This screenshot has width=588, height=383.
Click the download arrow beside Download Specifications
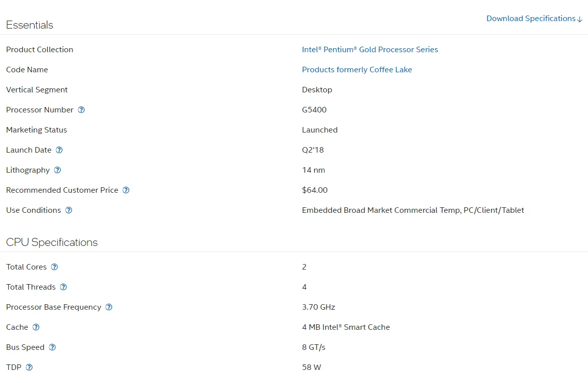click(x=580, y=19)
